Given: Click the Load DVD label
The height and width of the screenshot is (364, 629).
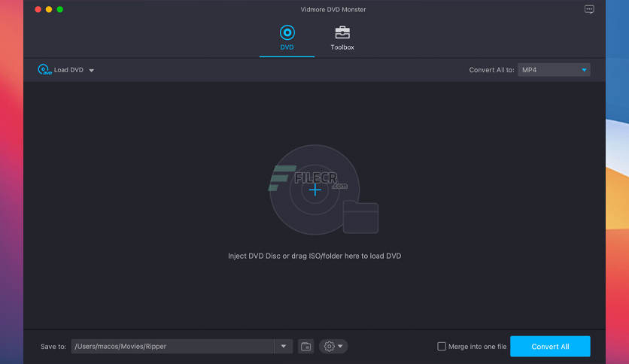Looking at the screenshot, I should (68, 70).
